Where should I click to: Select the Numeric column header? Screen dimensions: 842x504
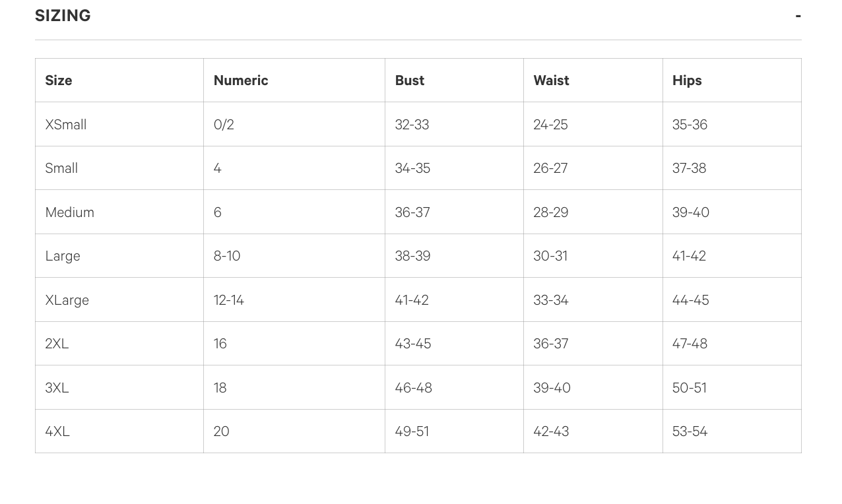(241, 80)
